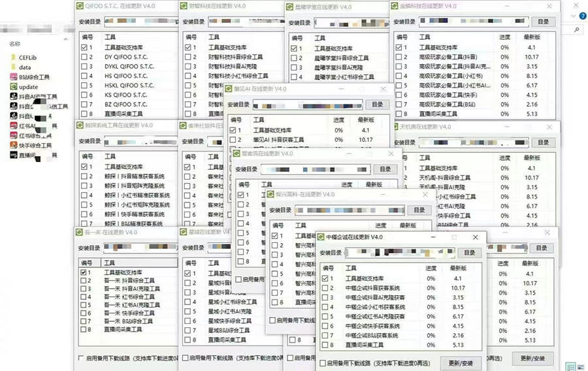Open the 直播间 tool icon in the file list
The width and height of the screenshot is (588, 371).
[x=14, y=155]
